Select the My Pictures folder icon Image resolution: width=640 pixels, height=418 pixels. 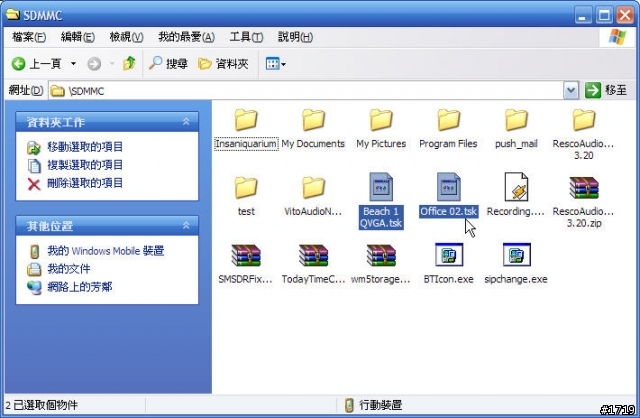click(381, 120)
